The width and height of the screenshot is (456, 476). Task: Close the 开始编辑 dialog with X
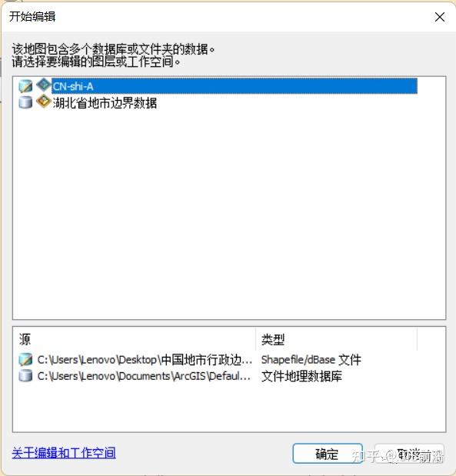(x=440, y=17)
